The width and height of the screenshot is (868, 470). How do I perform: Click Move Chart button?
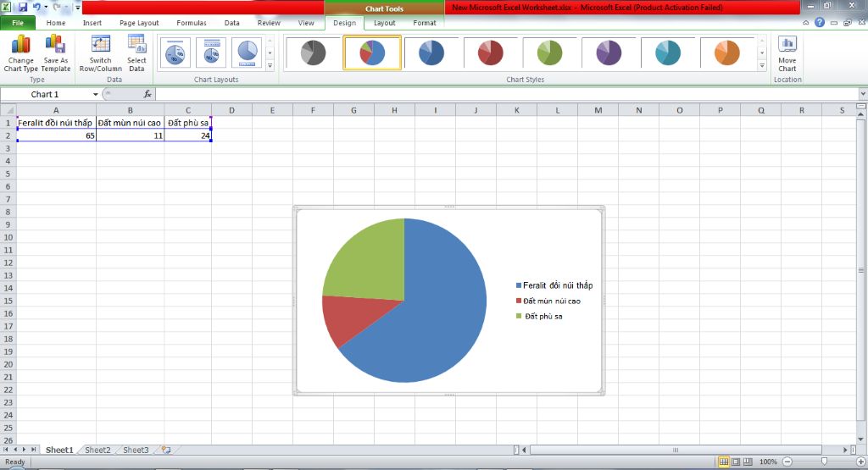pos(787,53)
